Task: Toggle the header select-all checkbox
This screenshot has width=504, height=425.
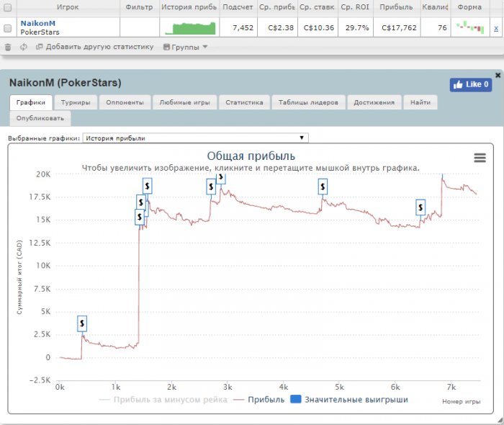Action: 7,7
